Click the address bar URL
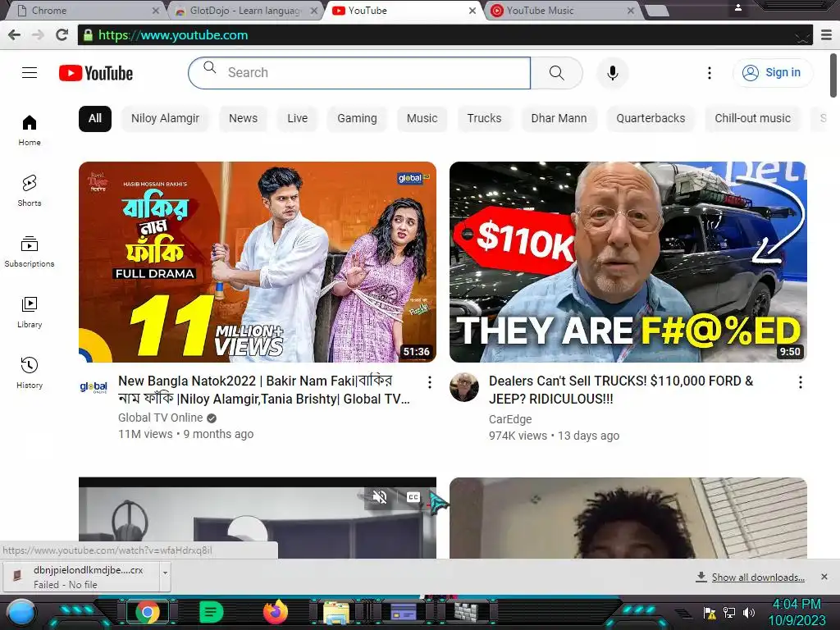 pyautogui.click(x=173, y=35)
